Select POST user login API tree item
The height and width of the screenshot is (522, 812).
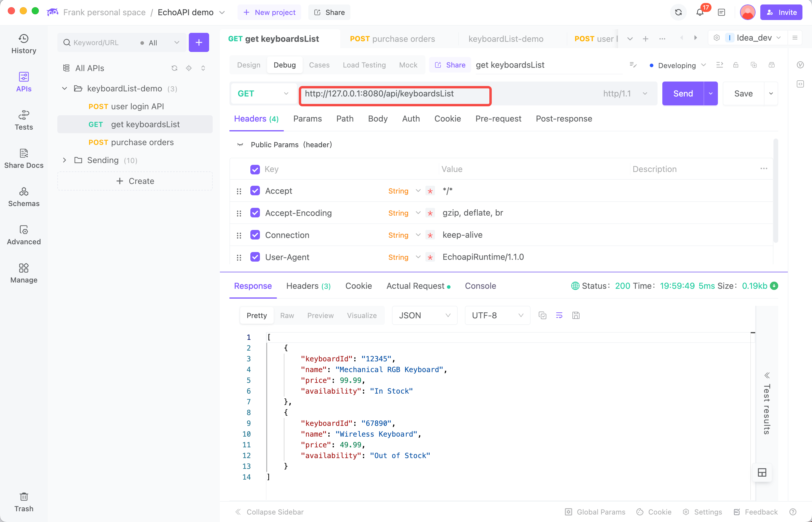135,106
